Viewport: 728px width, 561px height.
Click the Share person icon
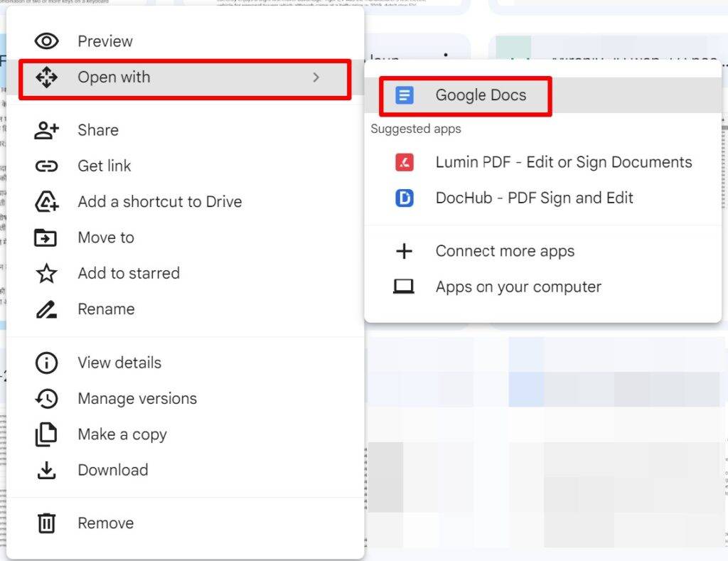point(46,130)
